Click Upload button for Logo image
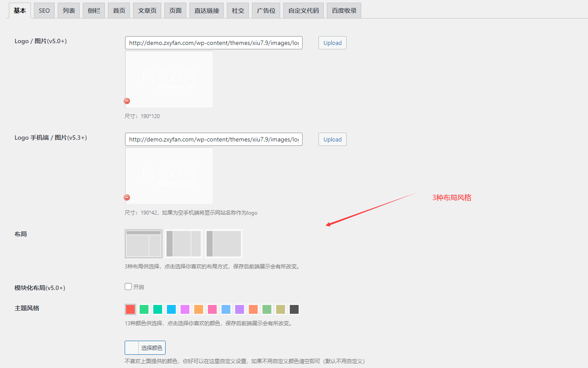The width and height of the screenshot is (588, 368). 333,43
